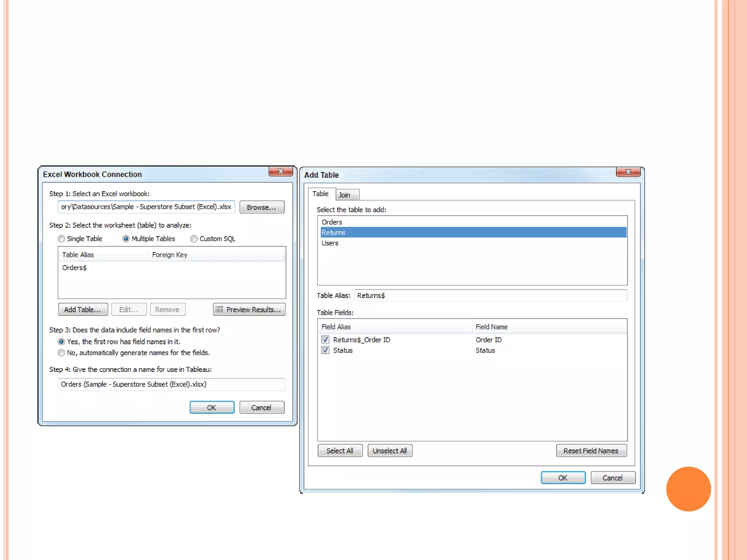
Task: Choose Users from the table list
Action: (x=330, y=243)
